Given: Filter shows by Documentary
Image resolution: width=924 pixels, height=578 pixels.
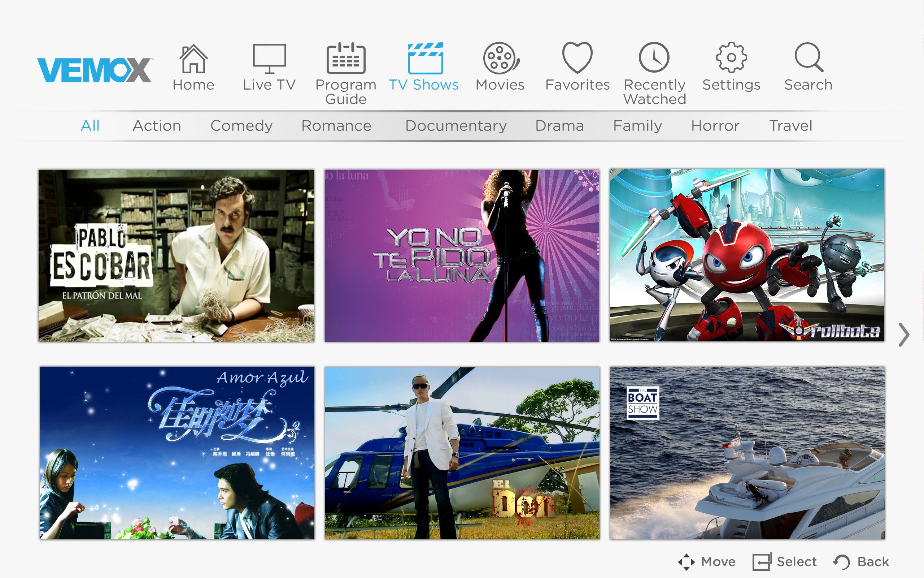Looking at the screenshot, I should pyautogui.click(x=456, y=126).
